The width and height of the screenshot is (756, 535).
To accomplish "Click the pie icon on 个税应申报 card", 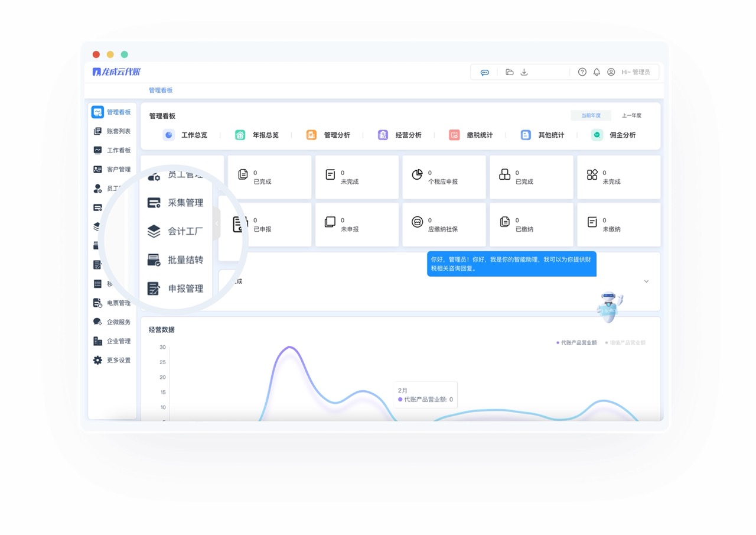I will pyautogui.click(x=417, y=174).
